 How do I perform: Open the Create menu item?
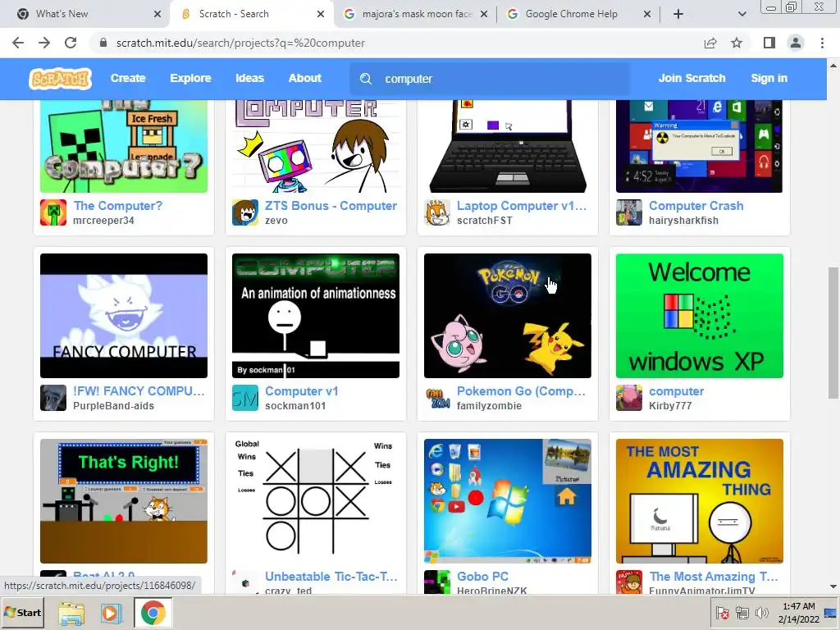[x=128, y=78]
